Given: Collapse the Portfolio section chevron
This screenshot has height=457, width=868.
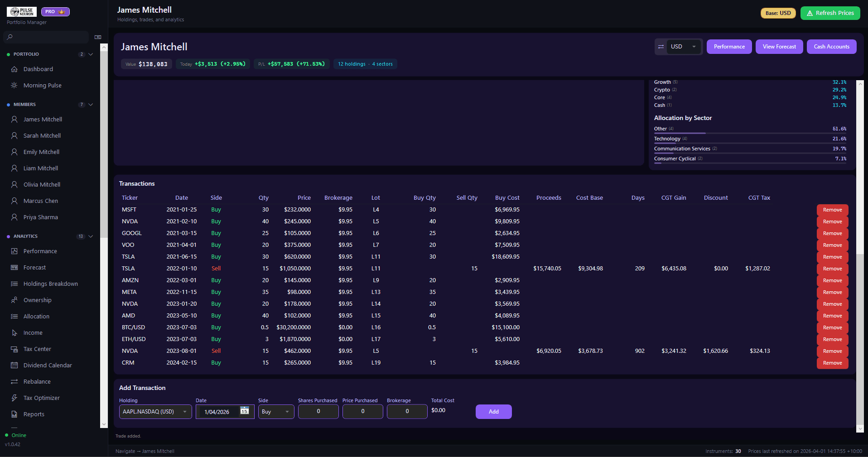Looking at the screenshot, I should click(91, 54).
